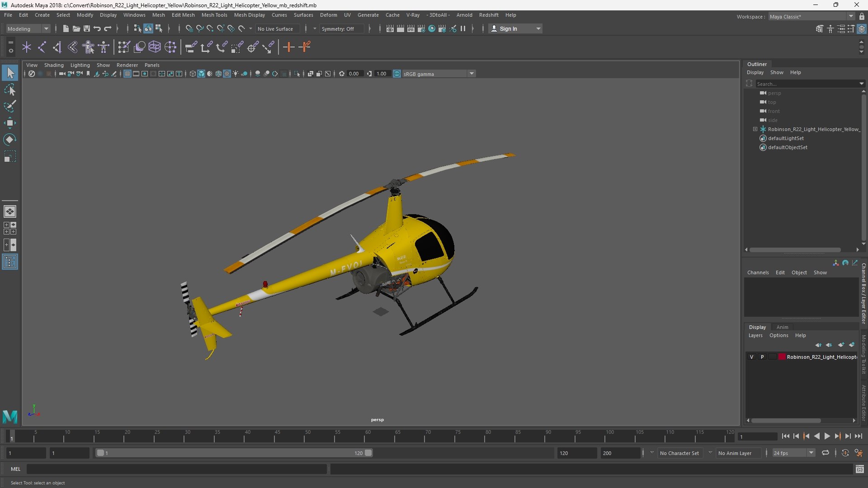Screen dimensions: 868x488
Task: Click step forward one frame
Action: (x=848, y=436)
